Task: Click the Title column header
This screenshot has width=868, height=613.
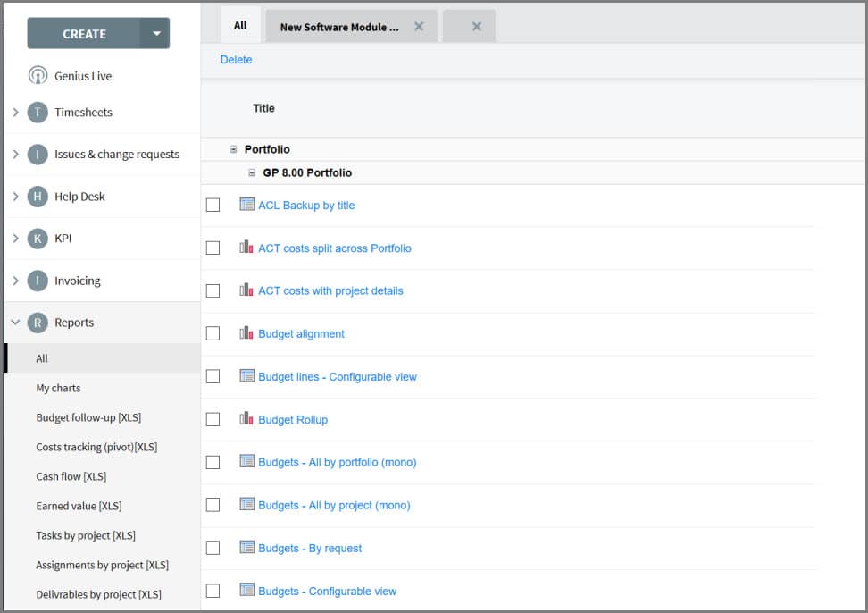Action: pyautogui.click(x=263, y=108)
